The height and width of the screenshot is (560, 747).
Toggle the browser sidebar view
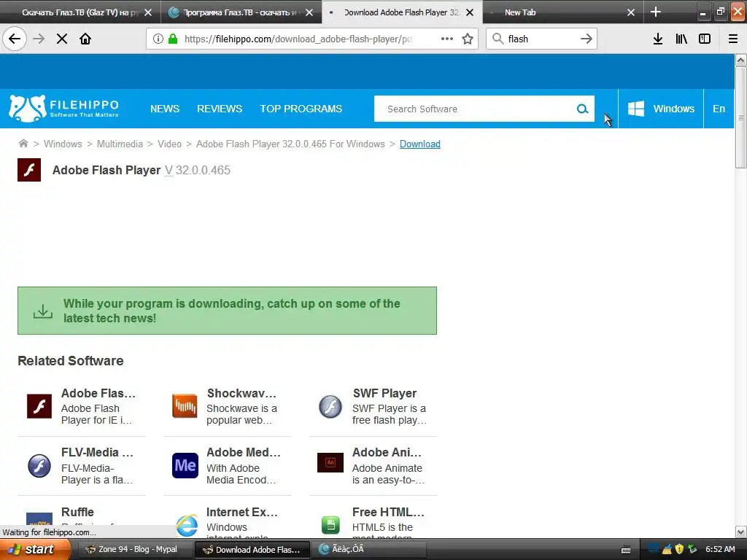(x=705, y=39)
